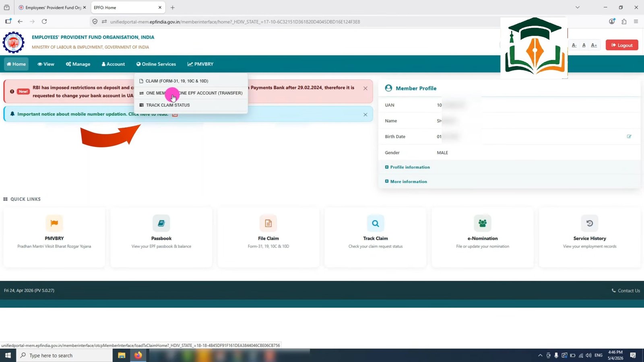
Task: Open the e-Nomination quick link card
Action: pyautogui.click(x=483, y=237)
